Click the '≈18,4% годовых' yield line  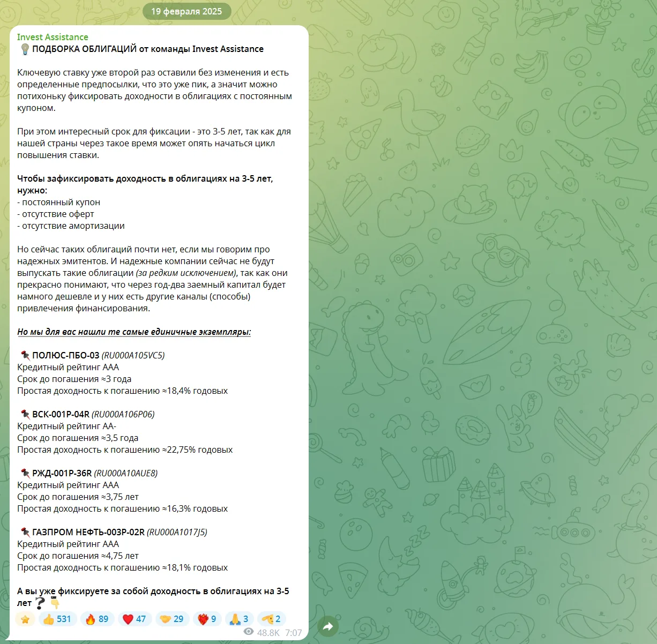tap(123, 391)
